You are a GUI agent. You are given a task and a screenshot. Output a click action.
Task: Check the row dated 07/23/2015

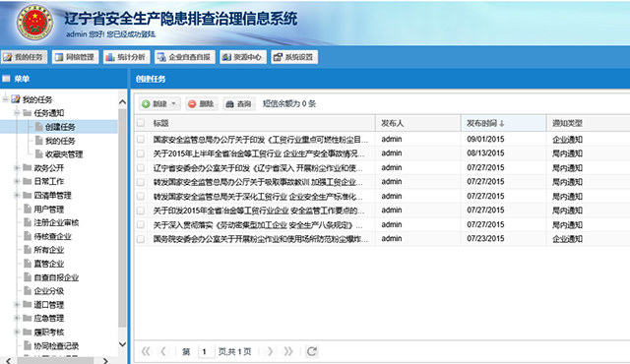141,239
